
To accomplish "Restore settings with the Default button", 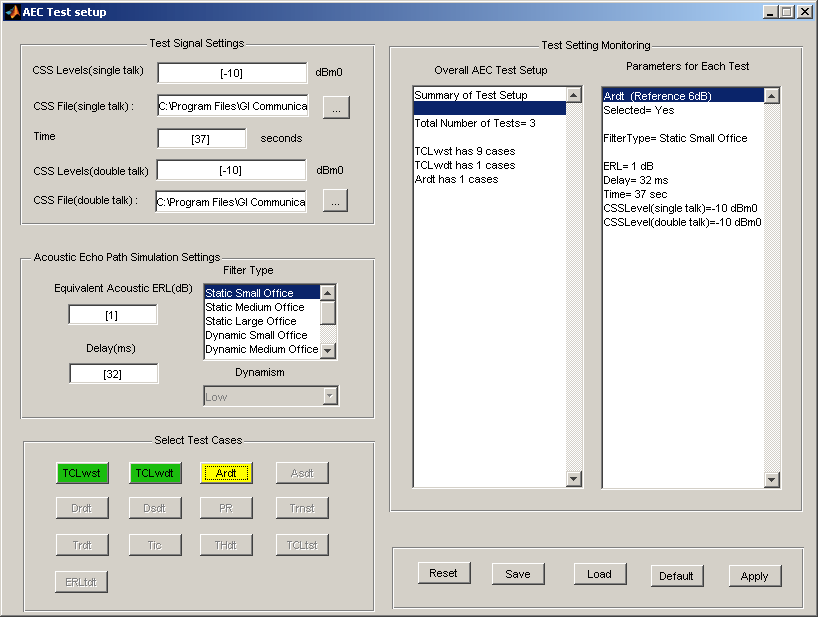I will (677, 576).
